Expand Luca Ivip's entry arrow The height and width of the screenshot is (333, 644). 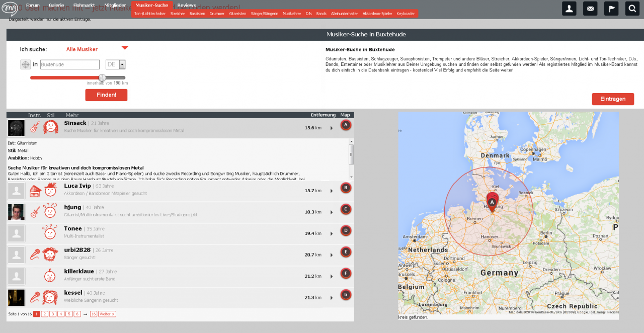pos(332,191)
